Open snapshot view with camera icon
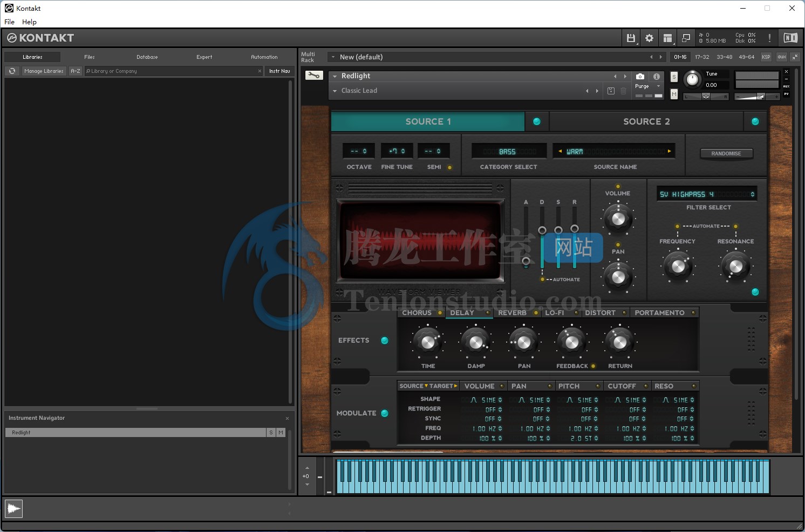This screenshot has width=805, height=532. pos(640,77)
